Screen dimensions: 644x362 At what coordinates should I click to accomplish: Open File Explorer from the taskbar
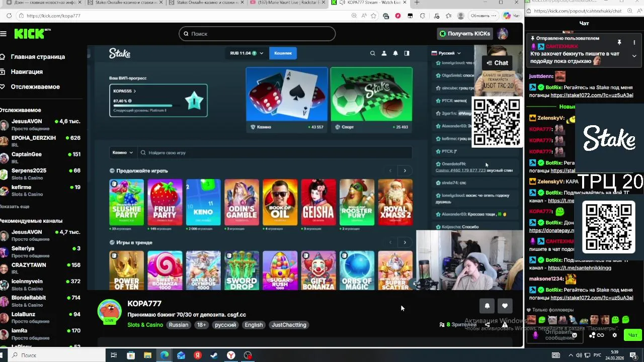(147, 355)
